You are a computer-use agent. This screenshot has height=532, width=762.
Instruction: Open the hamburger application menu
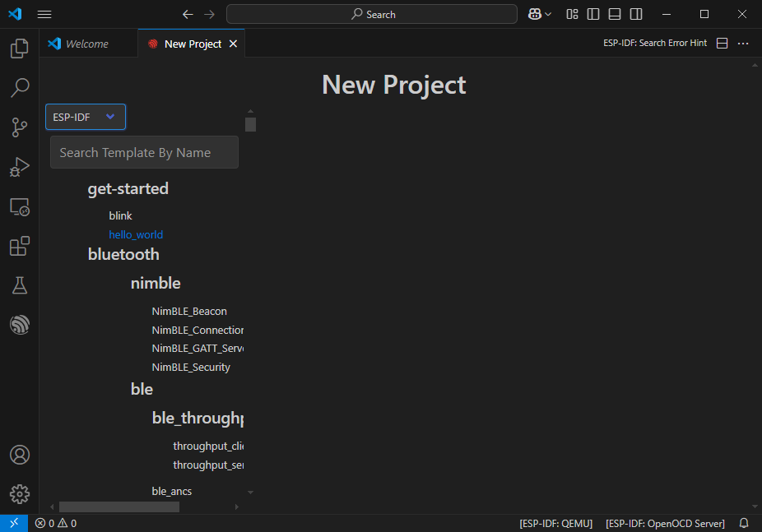point(44,14)
